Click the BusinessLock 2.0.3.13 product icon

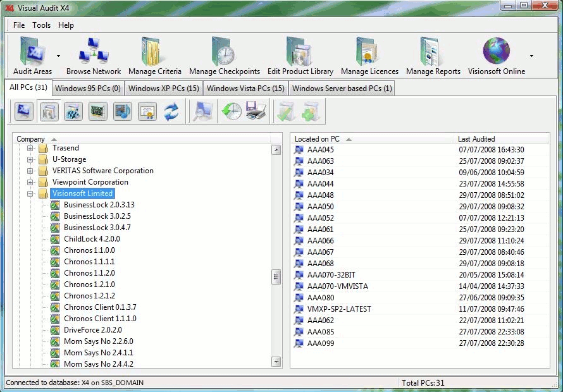[x=54, y=205]
